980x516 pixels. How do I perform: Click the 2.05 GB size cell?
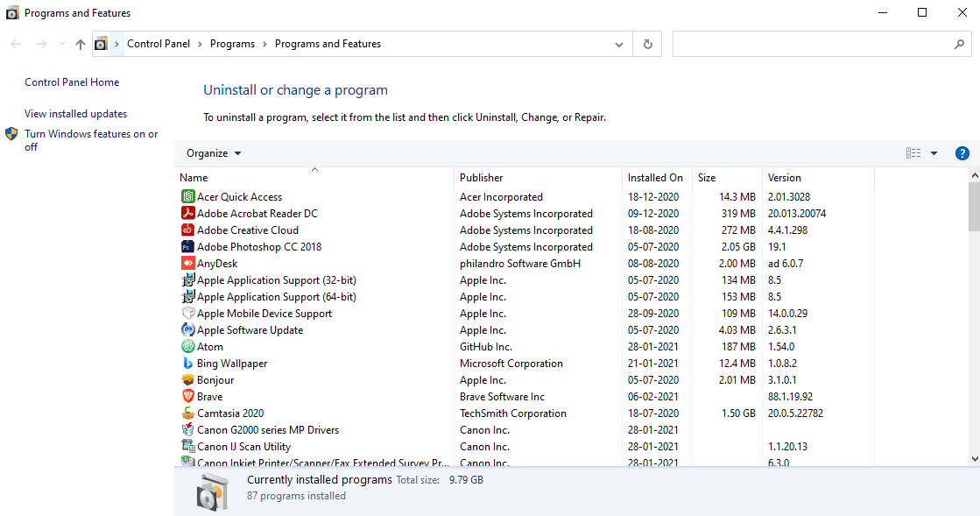coord(738,247)
